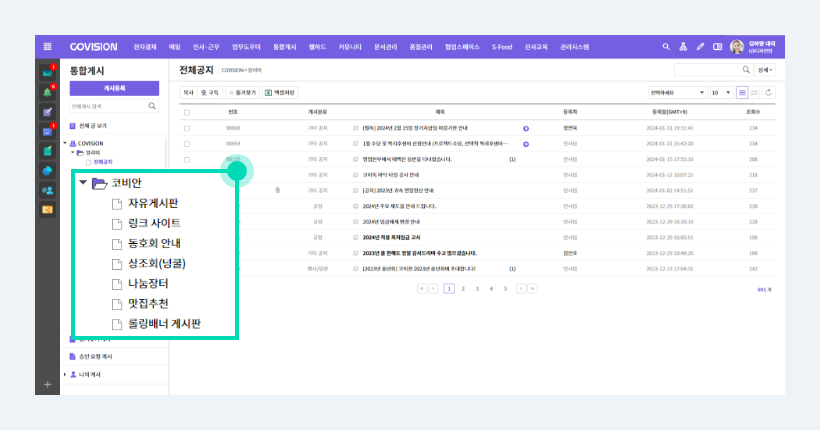This screenshot has height=430, width=820.
Task: Open the user profile avatar
Action: (737, 47)
